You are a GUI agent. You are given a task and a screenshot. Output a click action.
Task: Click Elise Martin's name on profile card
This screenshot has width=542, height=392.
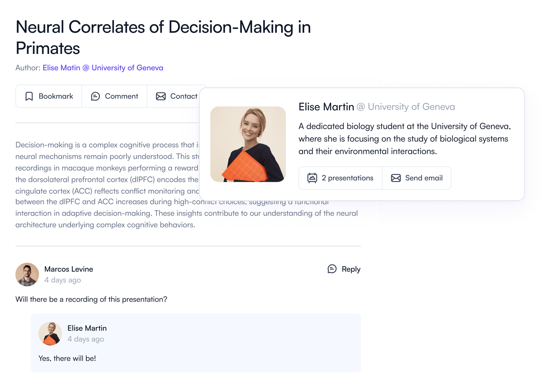(x=326, y=107)
